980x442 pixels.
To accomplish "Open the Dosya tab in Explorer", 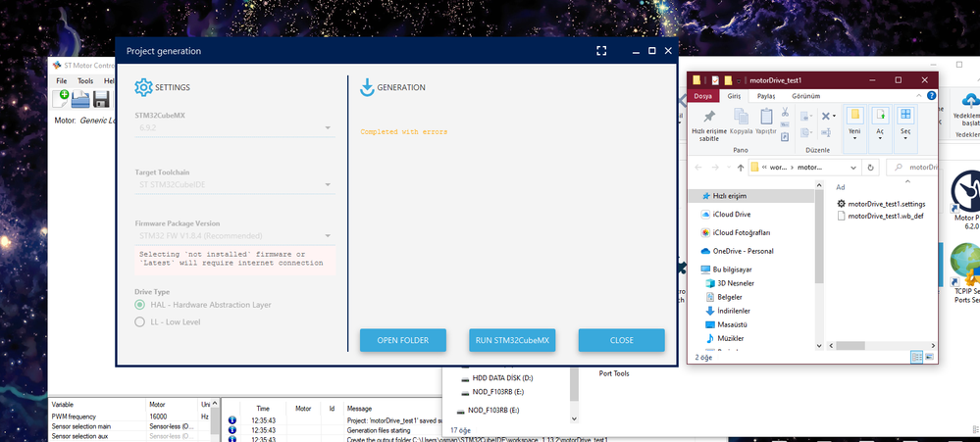I will [x=703, y=96].
